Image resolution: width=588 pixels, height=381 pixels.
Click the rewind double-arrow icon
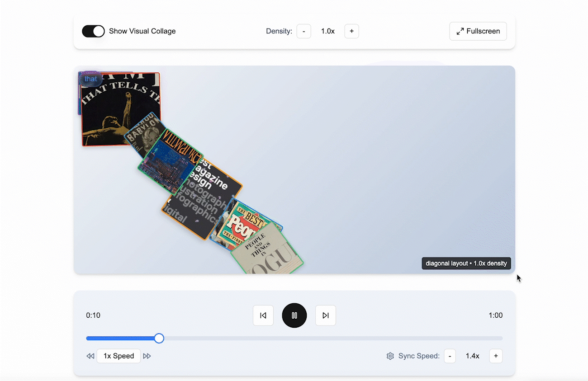tap(90, 356)
